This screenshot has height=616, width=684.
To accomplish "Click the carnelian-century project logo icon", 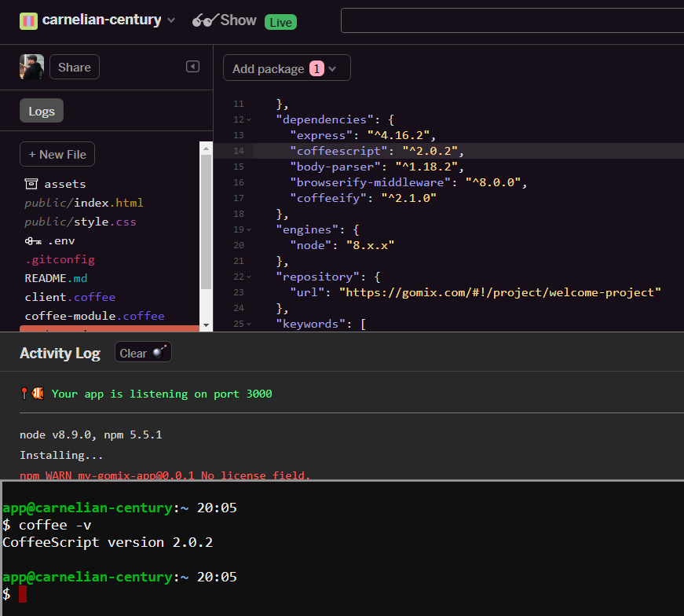I will click(28, 21).
